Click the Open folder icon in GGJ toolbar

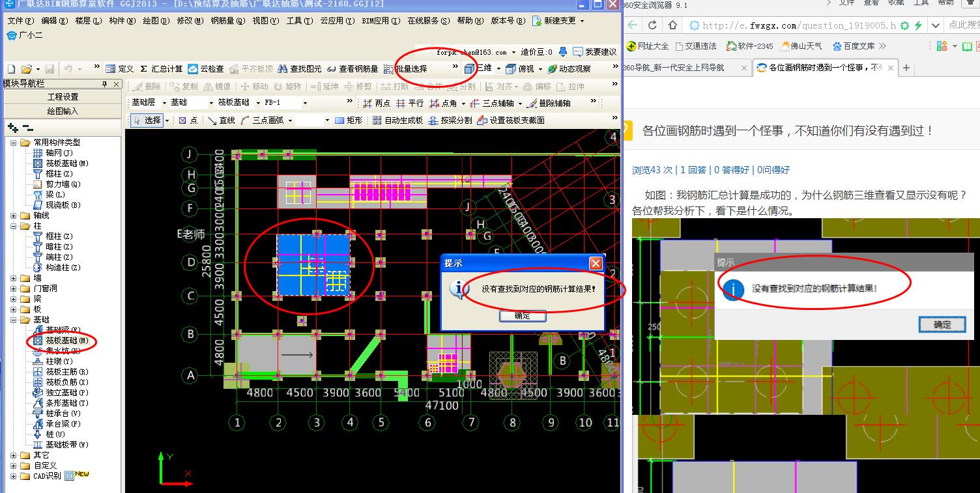[26, 68]
